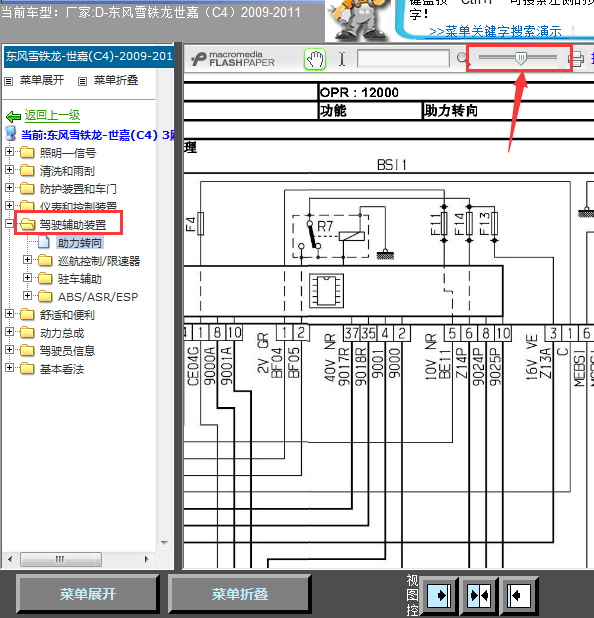Click the 动力总成 folder icon
This screenshot has height=618, width=594.
pos(27,332)
